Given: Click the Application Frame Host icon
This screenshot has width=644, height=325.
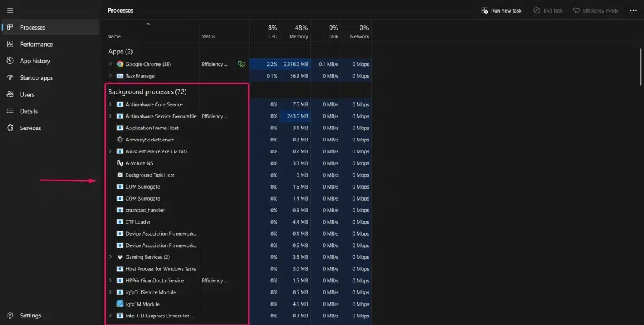Looking at the screenshot, I should pyautogui.click(x=120, y=128).
